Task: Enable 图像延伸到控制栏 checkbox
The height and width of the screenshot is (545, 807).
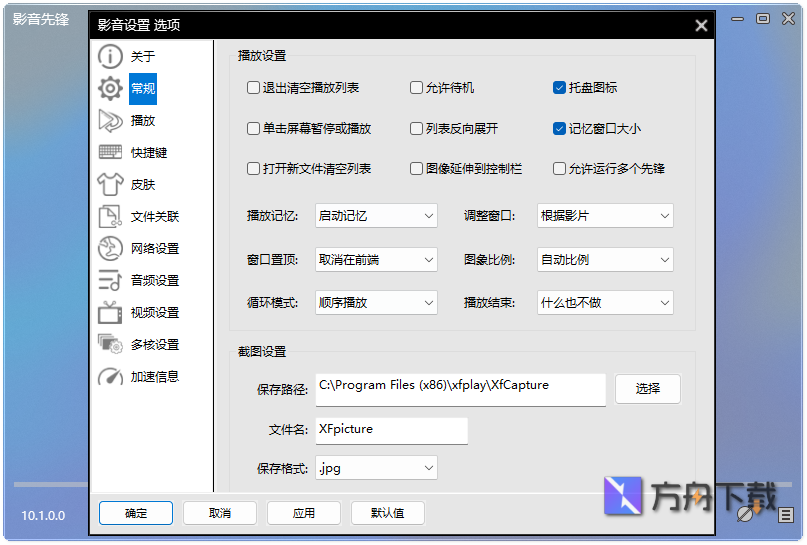Action: tap(416, 168)
